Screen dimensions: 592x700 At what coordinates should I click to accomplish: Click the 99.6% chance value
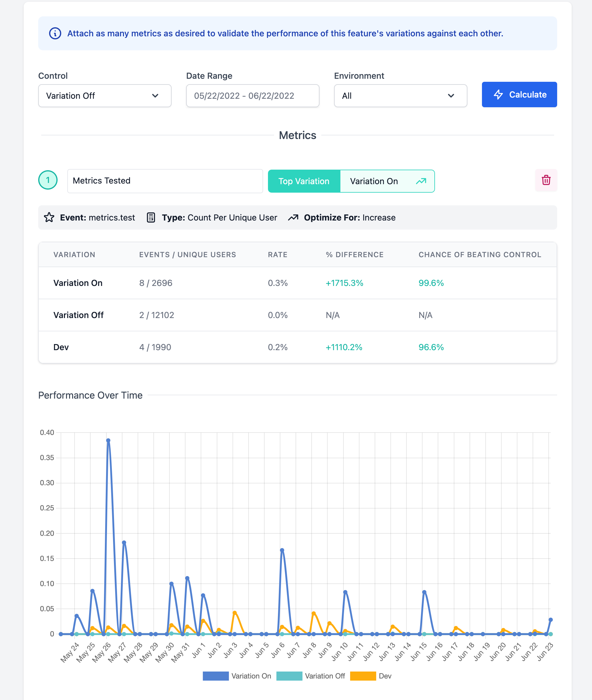[x=431, y=283]
